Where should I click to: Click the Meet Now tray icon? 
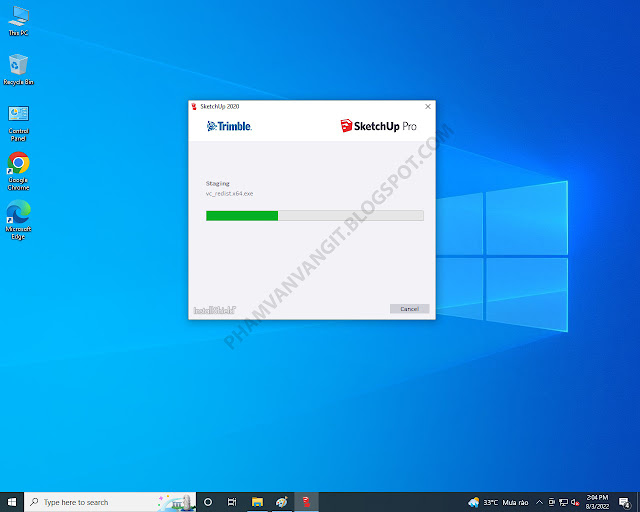point(551,502)
